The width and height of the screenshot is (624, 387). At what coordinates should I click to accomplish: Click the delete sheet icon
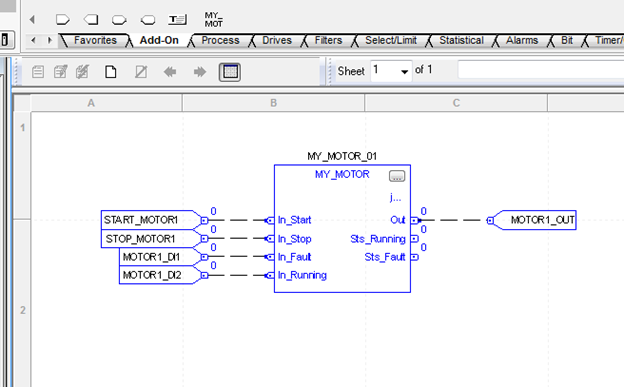tap(141, 72)
